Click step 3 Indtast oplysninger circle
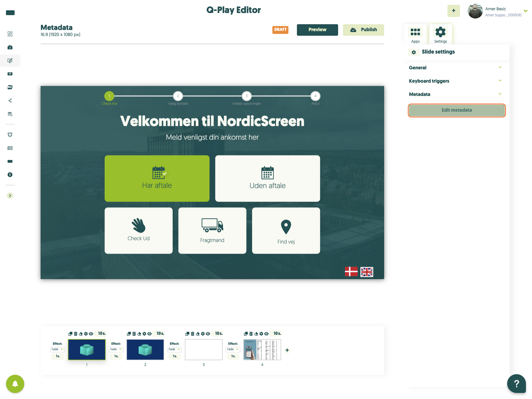The width and height of the screenshot is (532, 399). coord(247,96)
